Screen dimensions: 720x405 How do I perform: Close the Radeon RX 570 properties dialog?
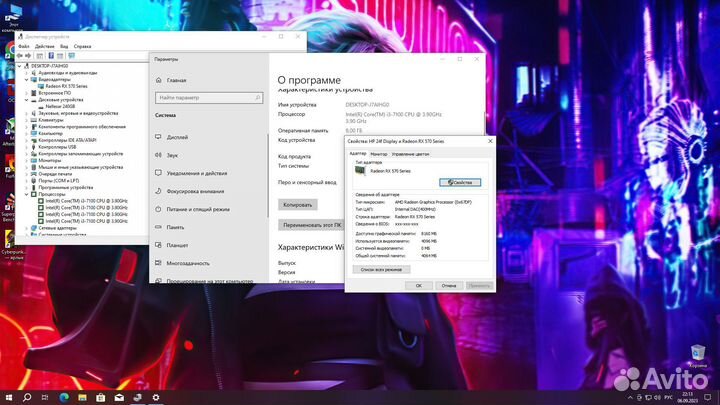tap(490, 141)
